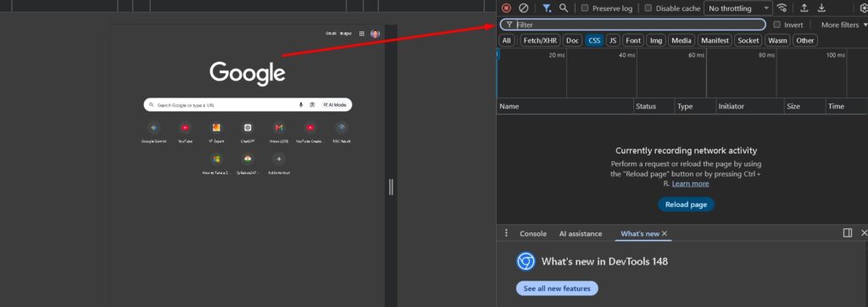
Task: Open the YT Expert shortcut tile
Action: pyautogui.click(x=216, y=131)
